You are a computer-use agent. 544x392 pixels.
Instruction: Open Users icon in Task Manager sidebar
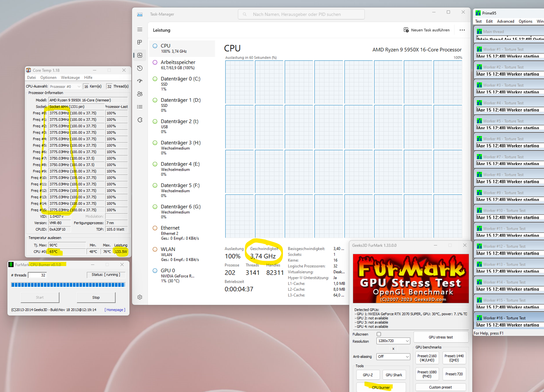point(140,94)
